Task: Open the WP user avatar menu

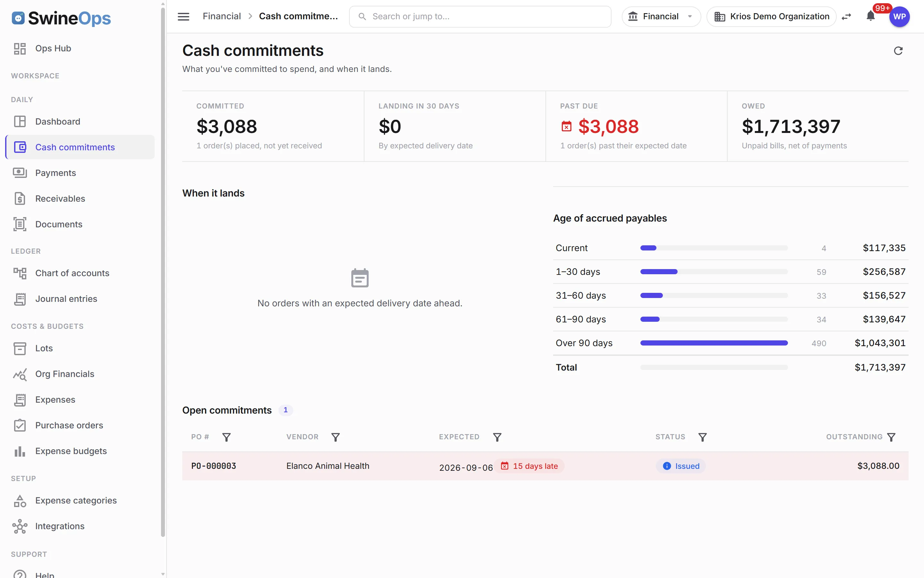Action: (x=900, y=16)
